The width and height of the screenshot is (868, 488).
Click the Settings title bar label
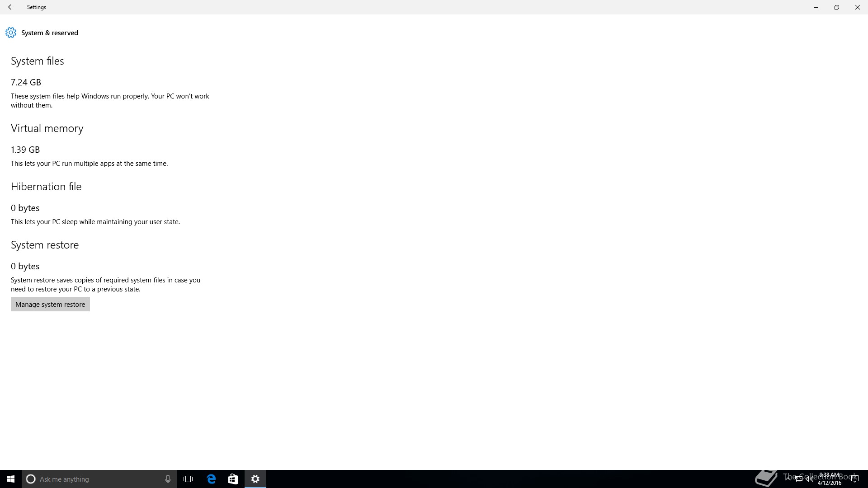(37, 7)
